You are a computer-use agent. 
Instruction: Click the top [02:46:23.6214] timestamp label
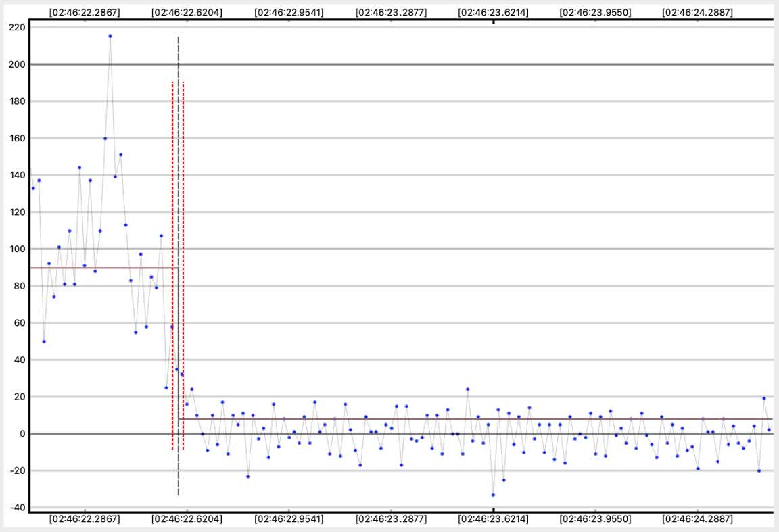493,12
